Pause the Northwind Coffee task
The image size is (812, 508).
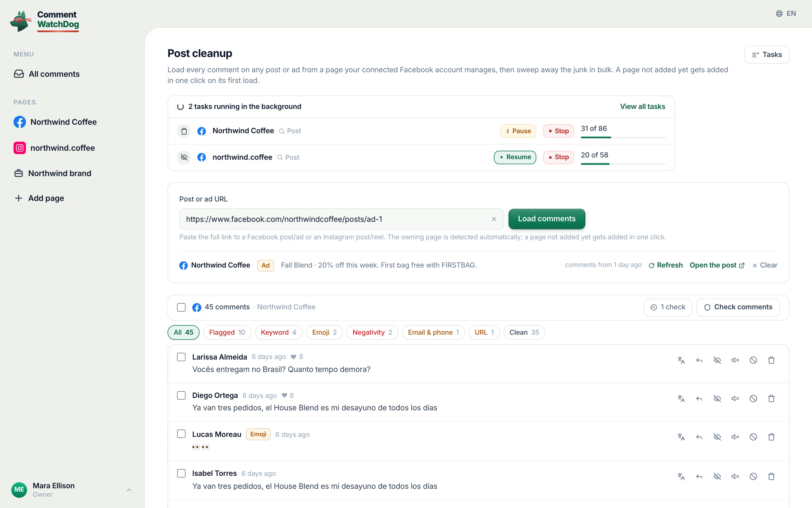[x=518, y=131]
